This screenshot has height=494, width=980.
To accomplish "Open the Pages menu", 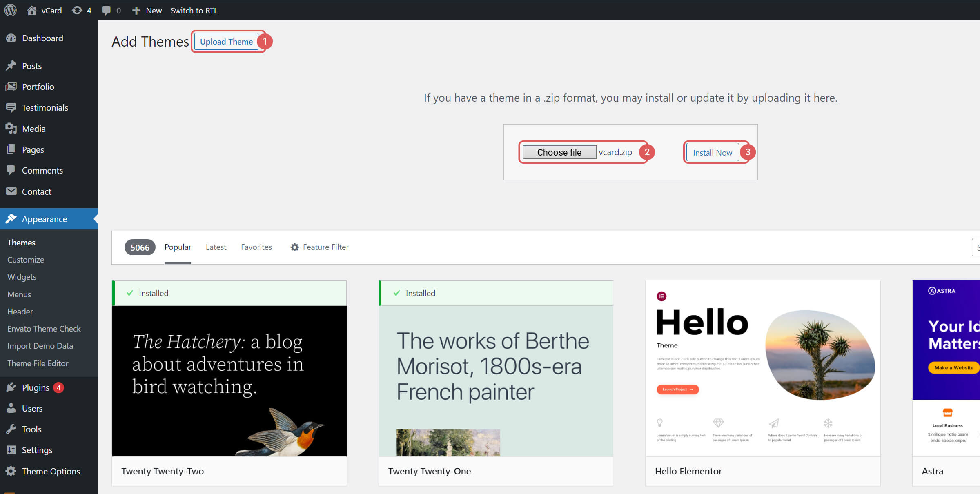I will (33, 149).
